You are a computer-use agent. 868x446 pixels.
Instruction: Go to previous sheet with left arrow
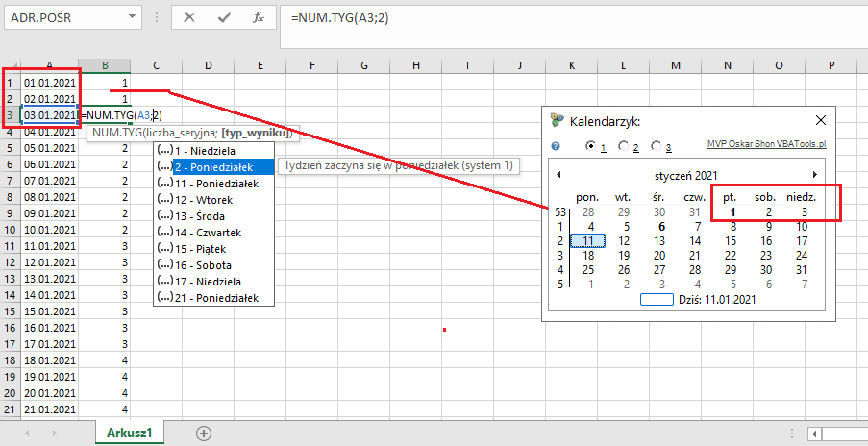[x=25, y=433]
